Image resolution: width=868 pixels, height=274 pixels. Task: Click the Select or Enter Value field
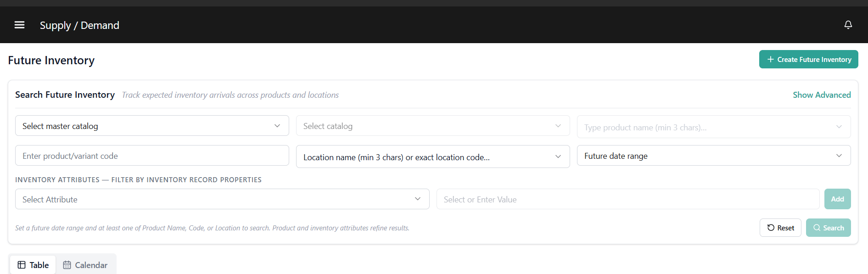[x=628, y=199]
